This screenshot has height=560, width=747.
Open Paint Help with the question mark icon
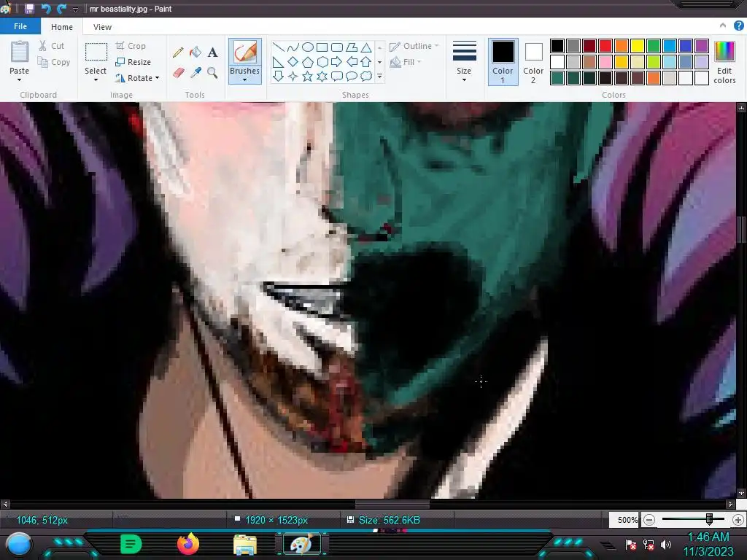738,26
